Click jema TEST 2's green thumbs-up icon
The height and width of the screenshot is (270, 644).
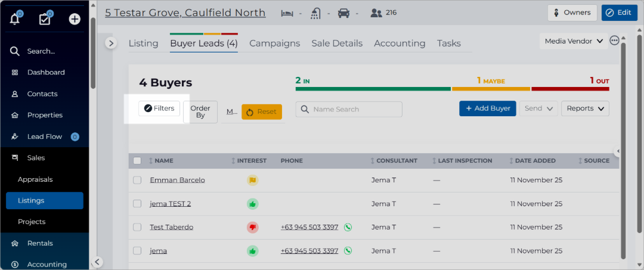pyautogui.click(x=252, y=203)
